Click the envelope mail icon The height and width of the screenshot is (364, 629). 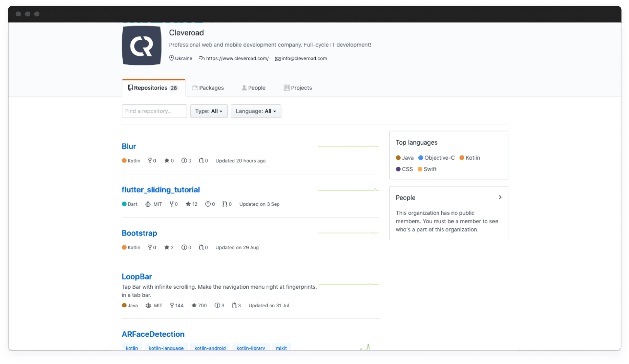(278, 59)
